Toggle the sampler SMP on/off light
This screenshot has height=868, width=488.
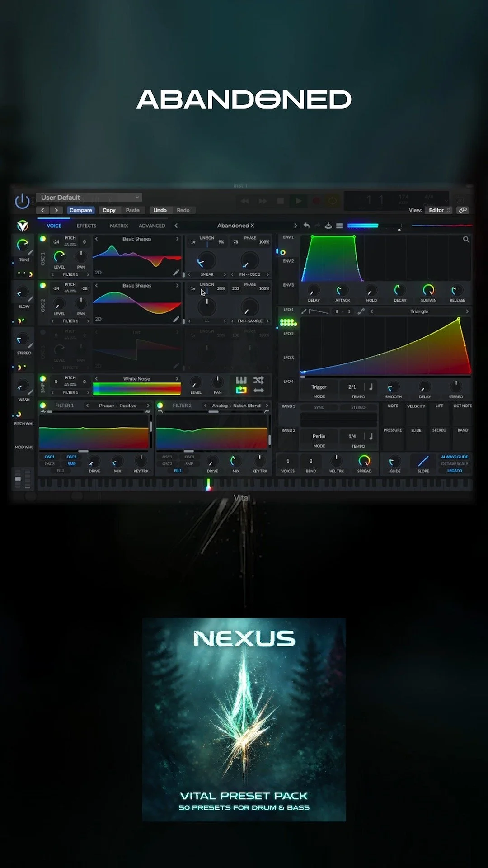(x=43, y=378)
